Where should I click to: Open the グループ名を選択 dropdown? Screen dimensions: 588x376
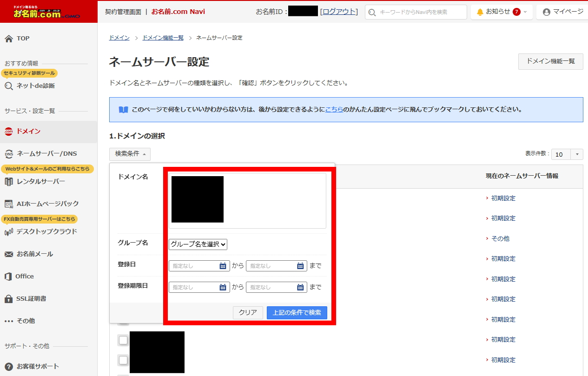(198, 244)
